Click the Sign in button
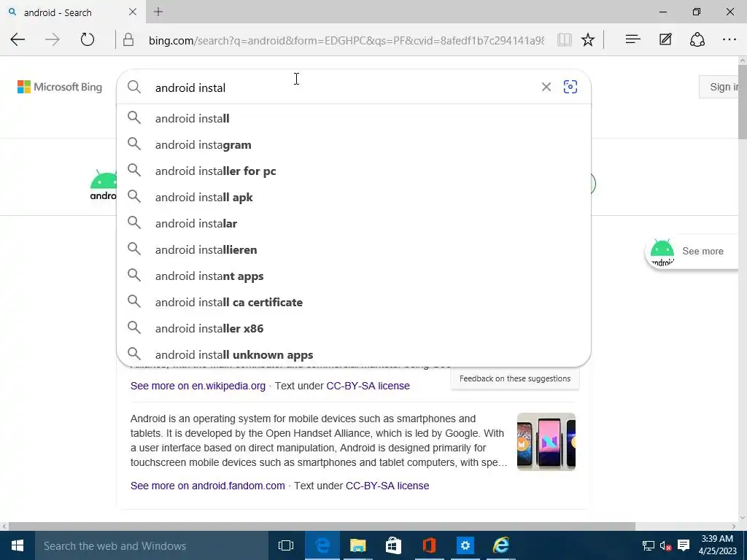The height and width of the screenshot is (560, 747). (720, 87)
